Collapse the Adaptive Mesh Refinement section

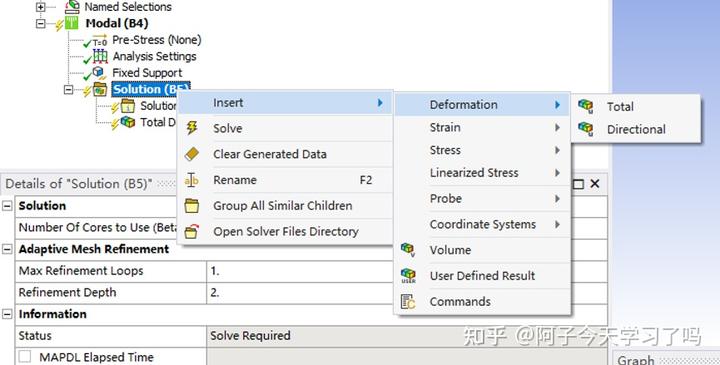[7, 249]
